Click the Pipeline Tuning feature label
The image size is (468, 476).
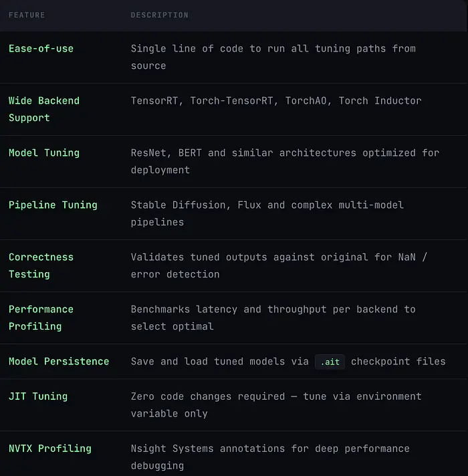point(53,205)
